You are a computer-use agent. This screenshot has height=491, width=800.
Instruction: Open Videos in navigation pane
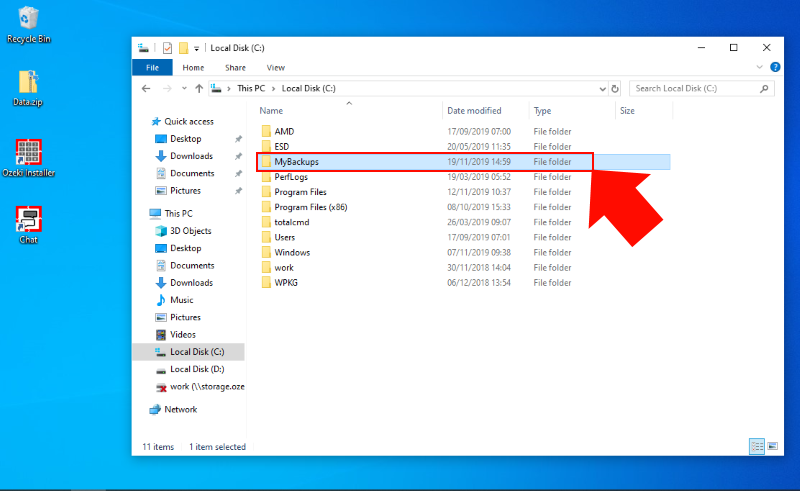[x=183, y=335]
